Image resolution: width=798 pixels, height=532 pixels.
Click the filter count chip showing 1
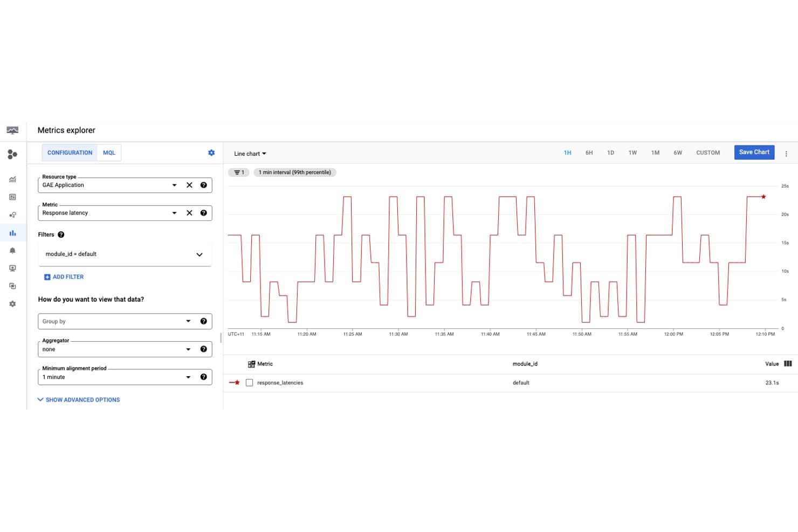[239, 172]
